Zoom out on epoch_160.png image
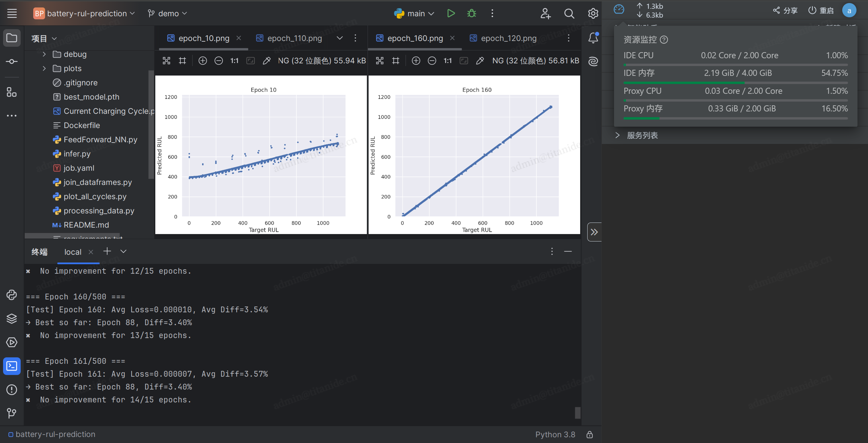This screenshot has height=443, width=868. coord(432,61)
